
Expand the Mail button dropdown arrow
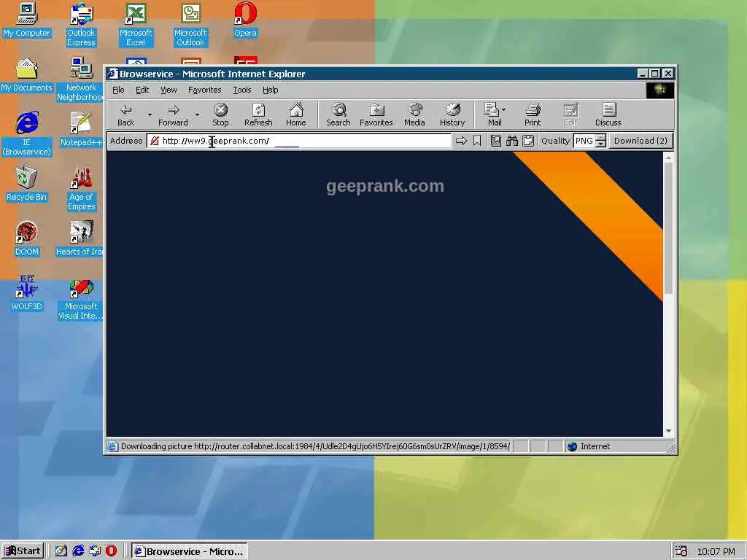click(504, 109)
